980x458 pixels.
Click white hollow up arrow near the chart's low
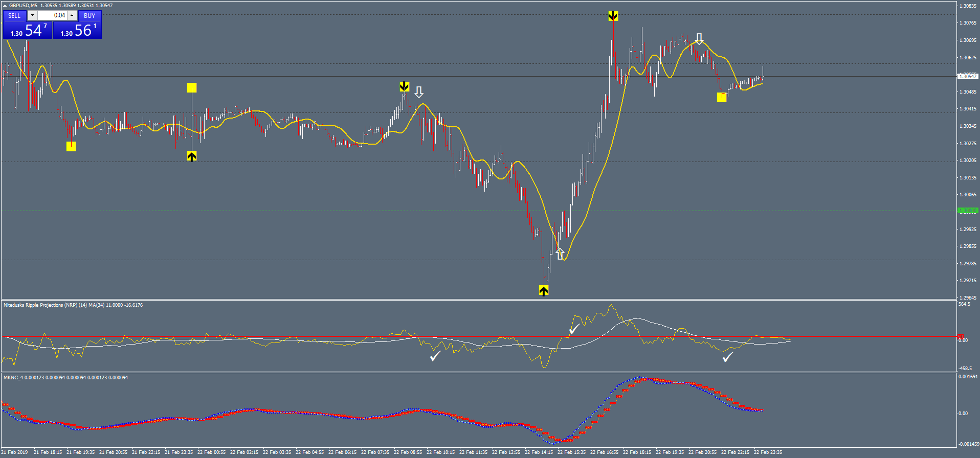pyautogui.click(x=560, y=253)
